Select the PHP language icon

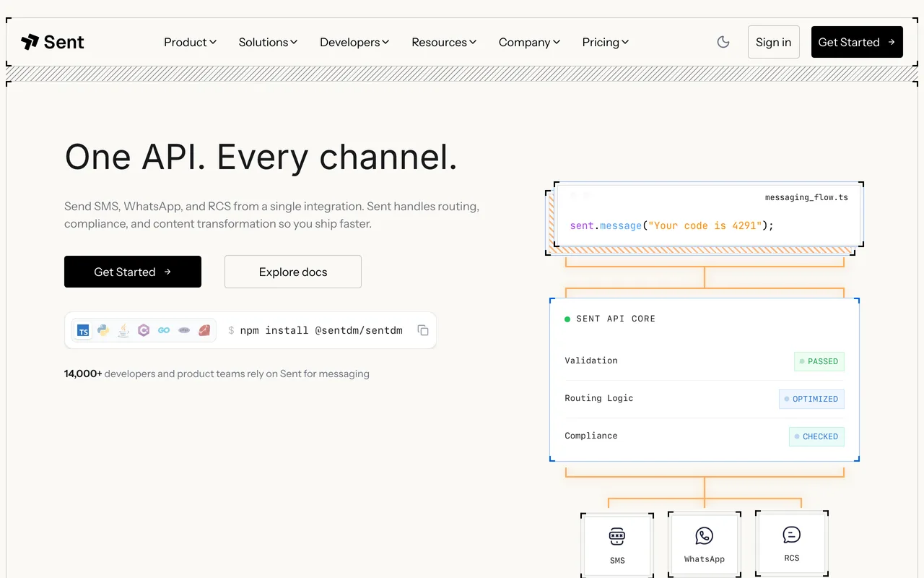pyautogui.click(x=184, y=330)
